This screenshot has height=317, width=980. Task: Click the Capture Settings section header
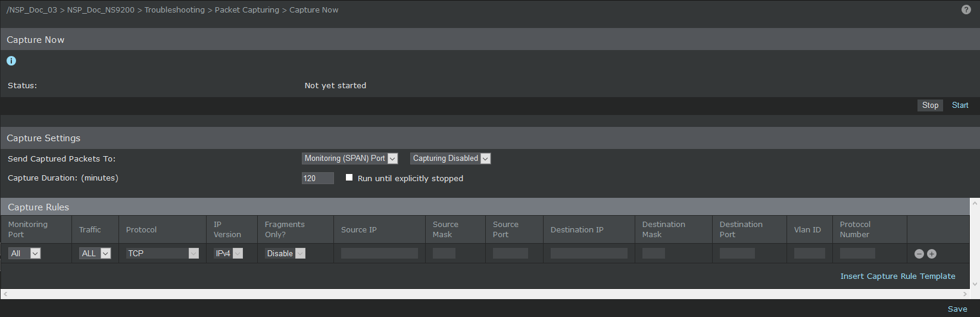pyautogui.click(x=489, y=138)
